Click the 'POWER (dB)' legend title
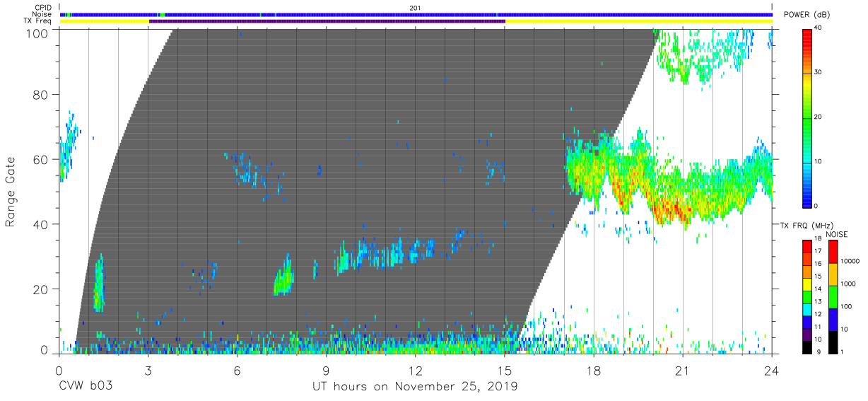 pyautogui.click(x=806, y=15)
